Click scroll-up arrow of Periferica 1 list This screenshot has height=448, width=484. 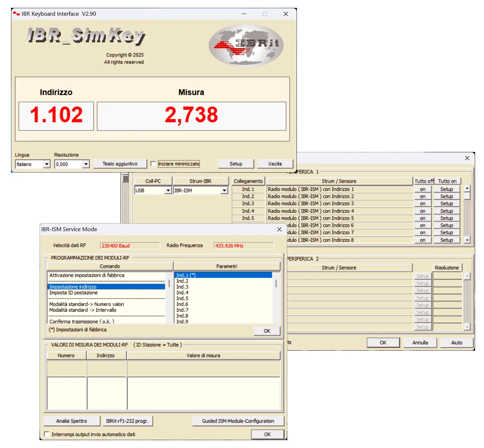467,188
